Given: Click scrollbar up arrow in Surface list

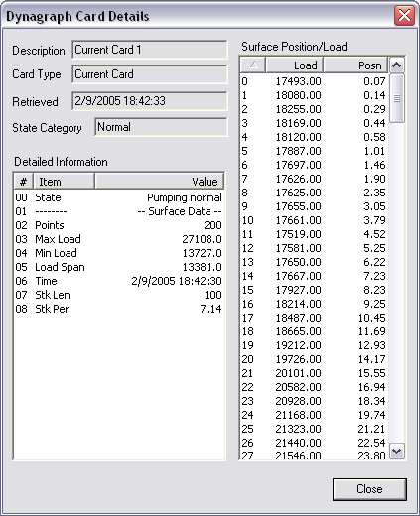Looking at the screenshot, I should pyautogui.click(x=396, y=65).
